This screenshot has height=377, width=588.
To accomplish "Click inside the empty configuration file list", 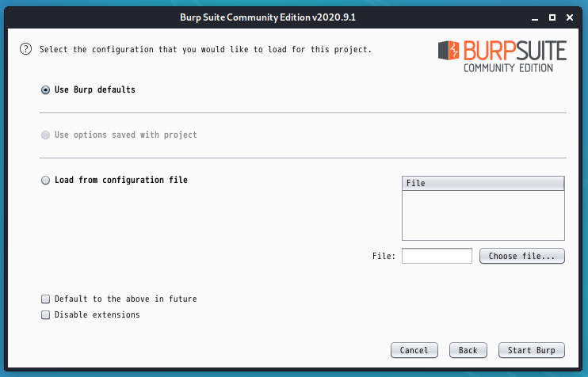I will pos(483,215).
